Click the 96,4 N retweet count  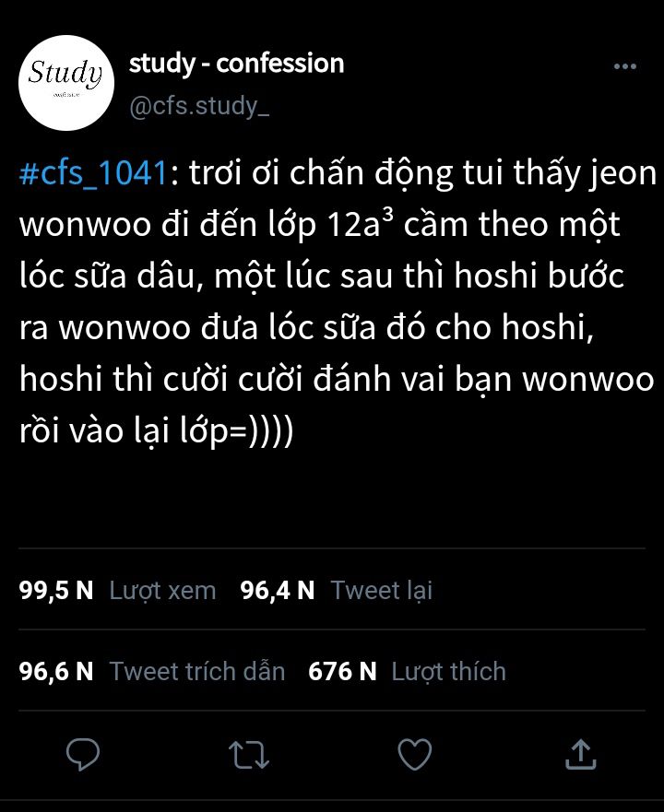pyautogui.click(x=278, y=591)
